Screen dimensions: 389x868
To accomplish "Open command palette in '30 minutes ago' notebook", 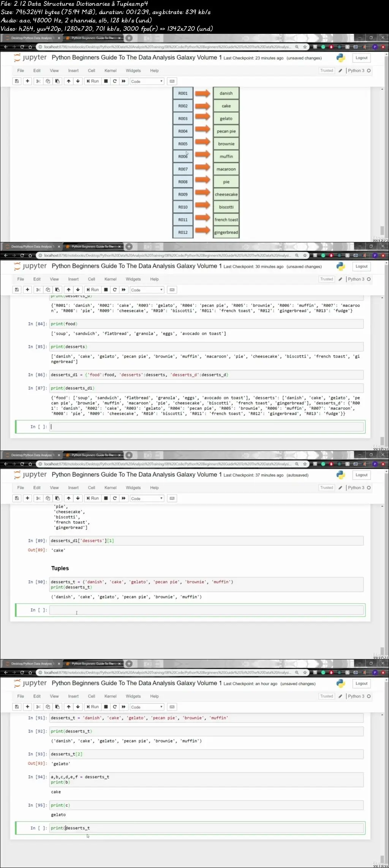I will pos(172,289).
